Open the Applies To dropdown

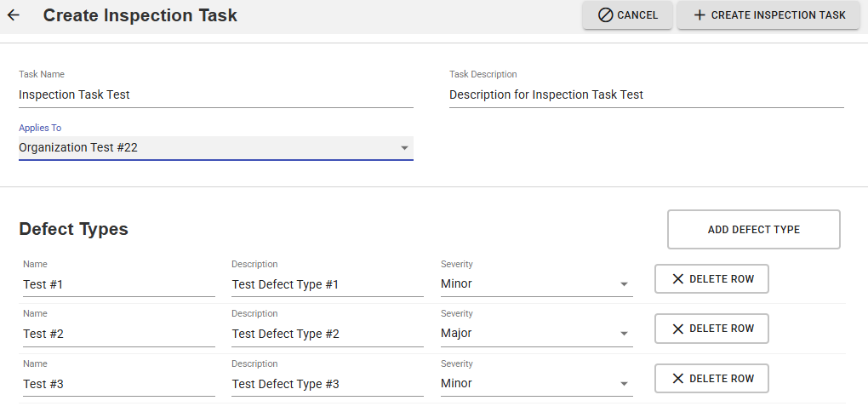216,148
